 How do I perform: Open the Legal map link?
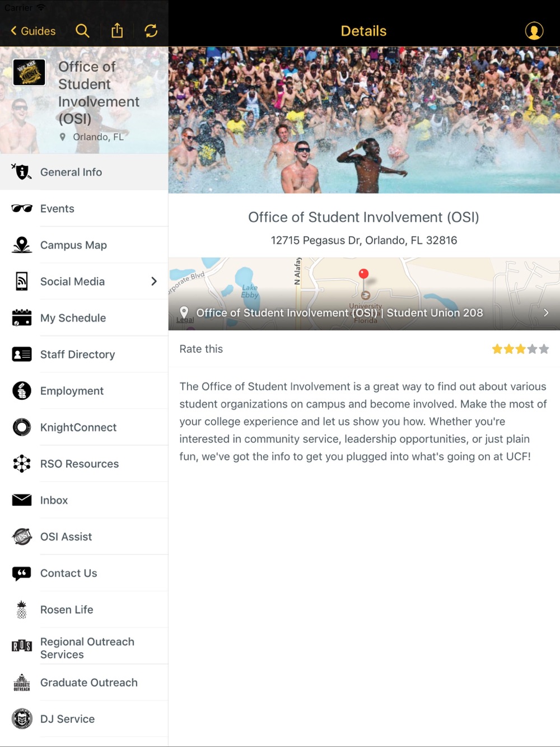[x=185, y=320]
